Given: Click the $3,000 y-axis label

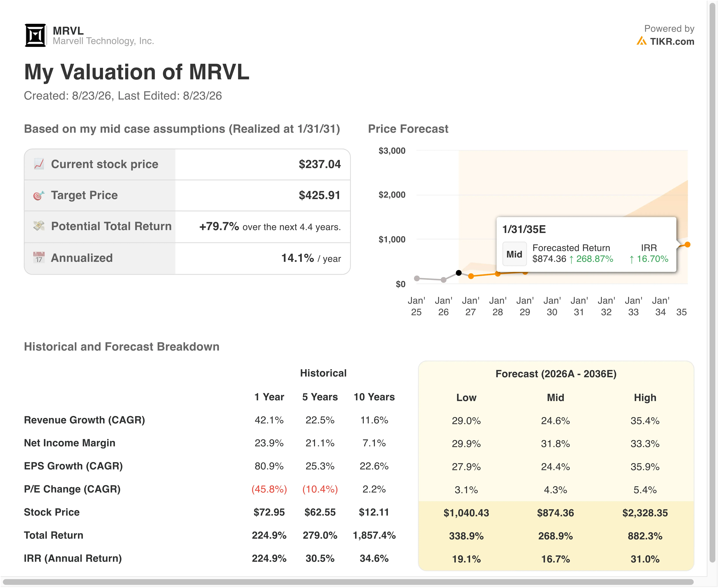Looking at the screenshot, I should 392,151.
